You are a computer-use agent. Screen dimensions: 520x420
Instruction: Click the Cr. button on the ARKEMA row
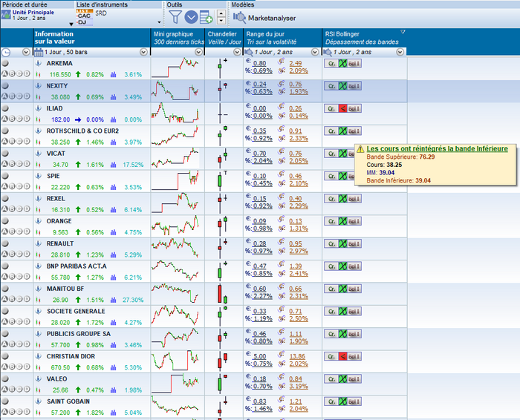click(x=331, y=63)
